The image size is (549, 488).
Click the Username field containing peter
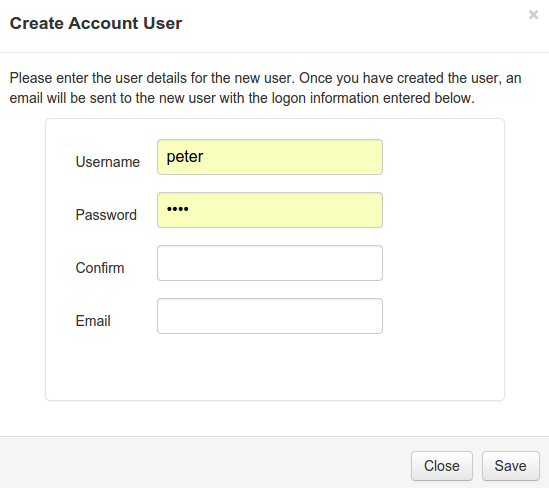(x=270, y=157)
